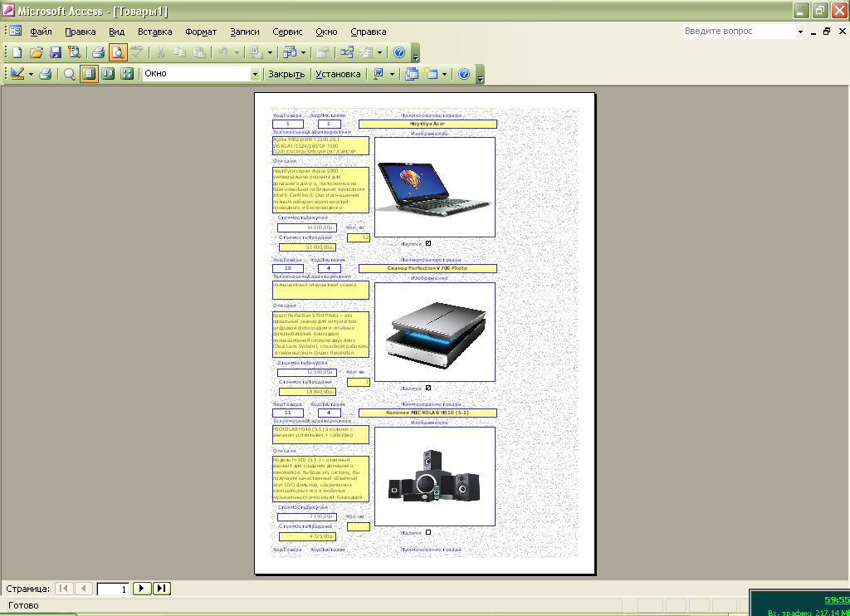The width and height of the screenshot is (850, 616).
Task: Expand the View mode dropdown arrow
Action: tap(31, 74)
